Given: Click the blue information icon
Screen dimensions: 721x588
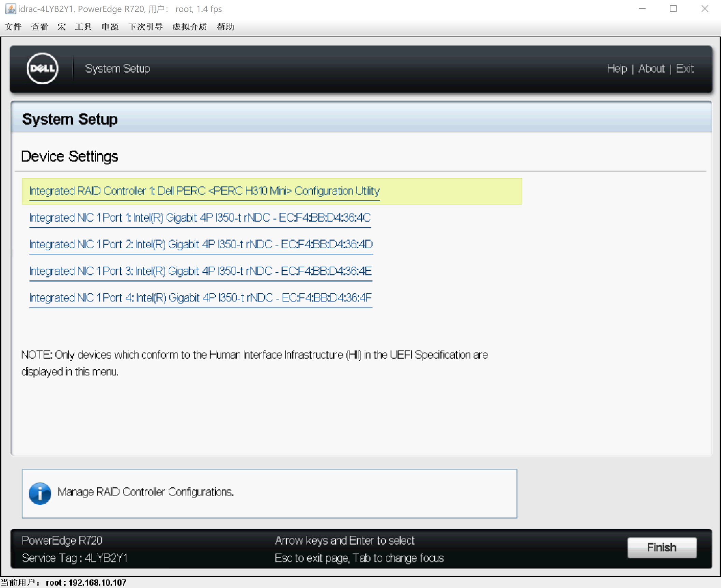Looking at the screenshot, I should pos(40,493).
